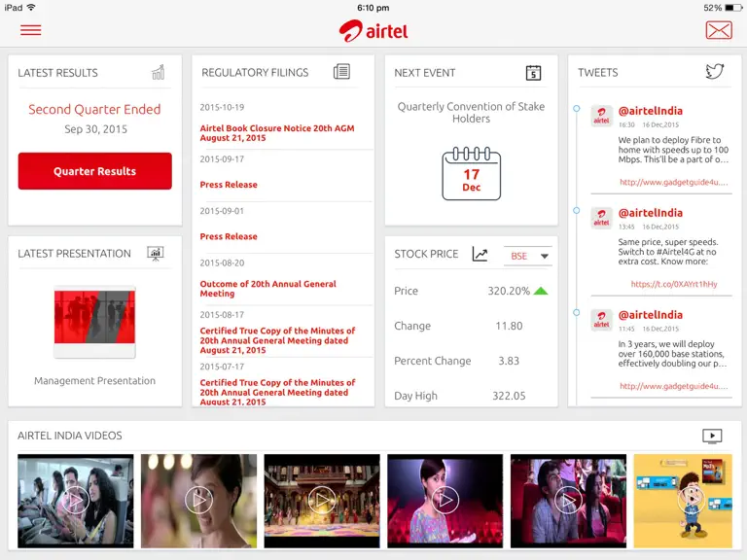Click the Latest Presentation chart icon
Viewport: 747px width, 560px height.
click(156, 254)
